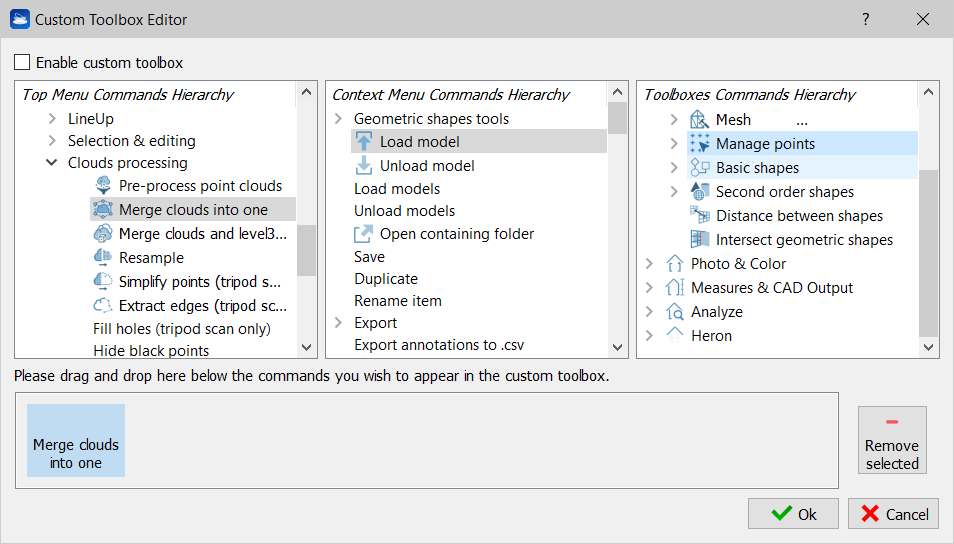
Task: Select the Extract edges cloud icon
Action: pyautogui.click(x=103, y=305)
